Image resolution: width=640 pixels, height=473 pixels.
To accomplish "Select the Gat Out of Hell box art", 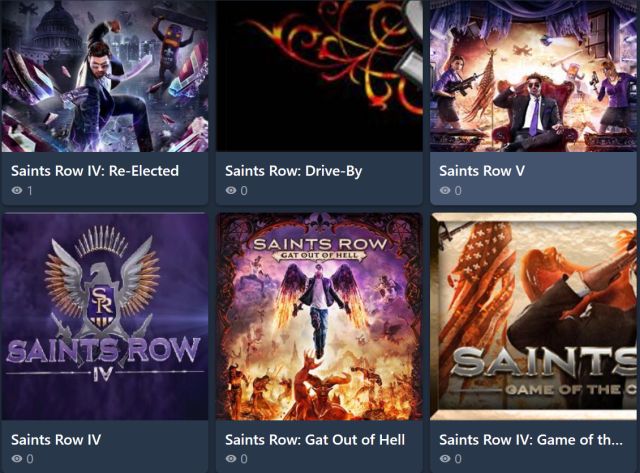I will (x=319, y=316).
